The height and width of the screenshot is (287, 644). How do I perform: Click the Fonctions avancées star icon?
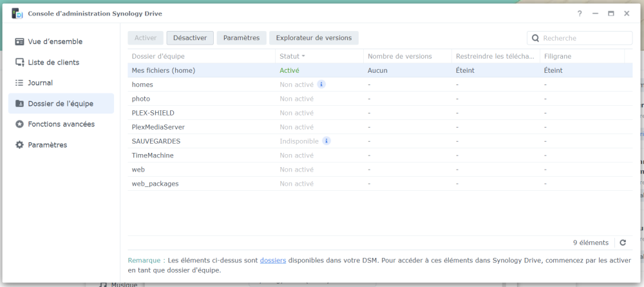19,124
